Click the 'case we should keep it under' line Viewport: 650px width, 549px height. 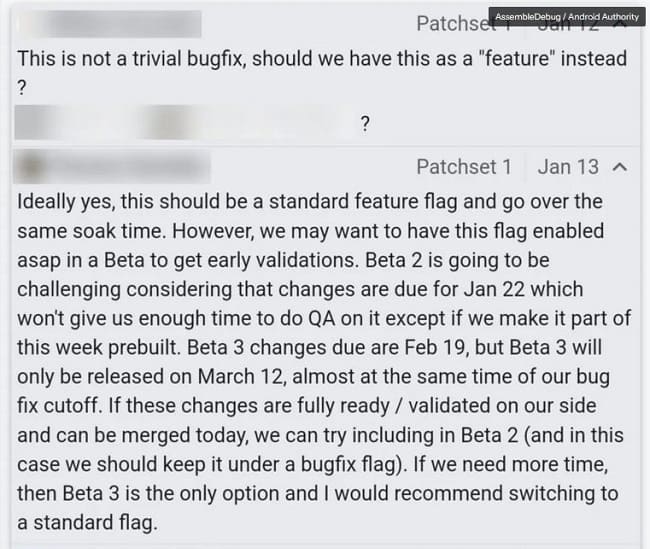click(313, 464)
